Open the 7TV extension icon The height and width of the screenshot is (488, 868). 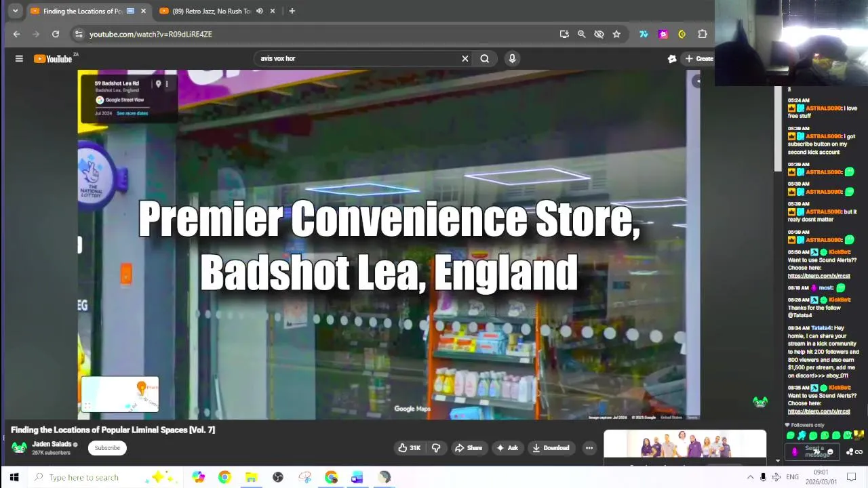[644, 34]
